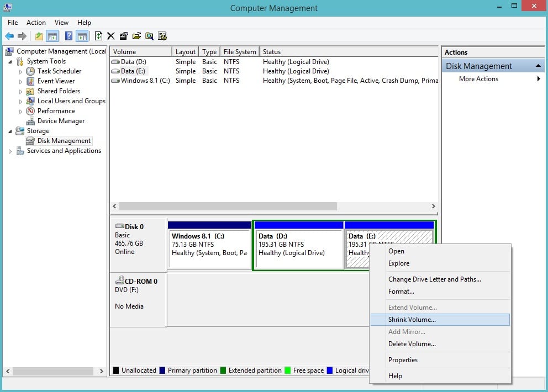Click the Properties toolbar icon

click(x=124, y=36)
